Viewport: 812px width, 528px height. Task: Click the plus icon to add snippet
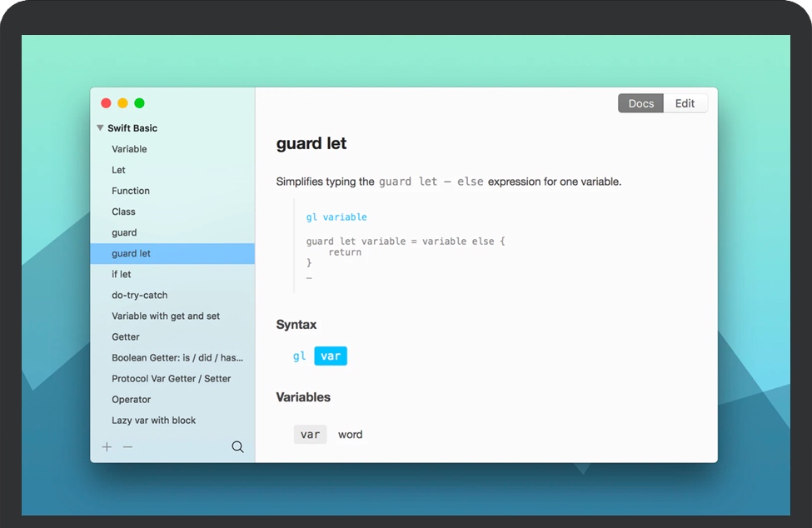pos(107,447)
